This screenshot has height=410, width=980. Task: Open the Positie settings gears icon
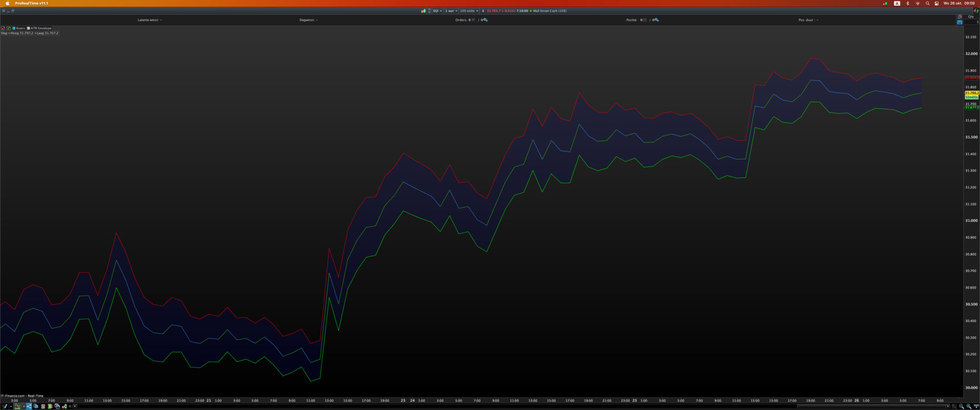656,20
